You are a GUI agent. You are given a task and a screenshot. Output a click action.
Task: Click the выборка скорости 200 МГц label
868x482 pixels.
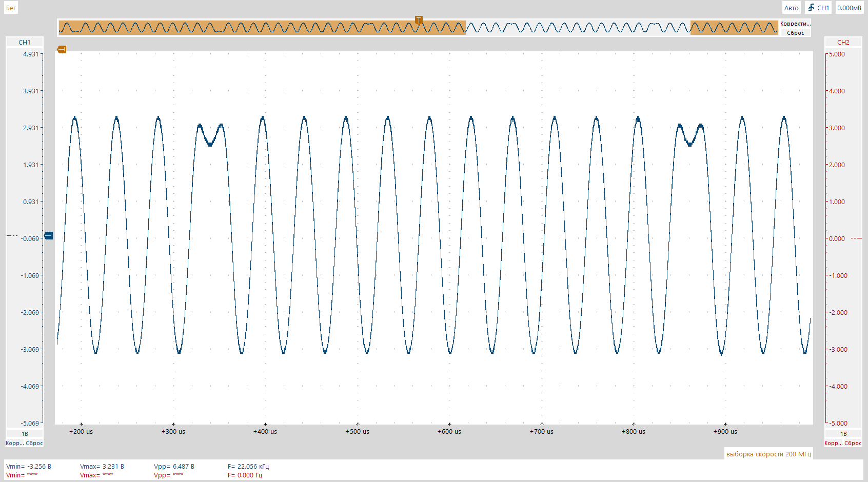click(768, 454)
